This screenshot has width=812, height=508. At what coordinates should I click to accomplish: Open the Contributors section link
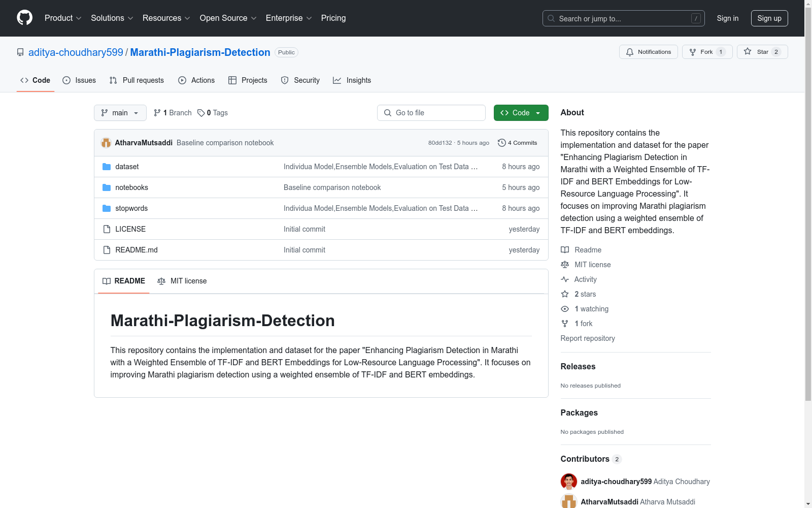(x=591, y=459)
